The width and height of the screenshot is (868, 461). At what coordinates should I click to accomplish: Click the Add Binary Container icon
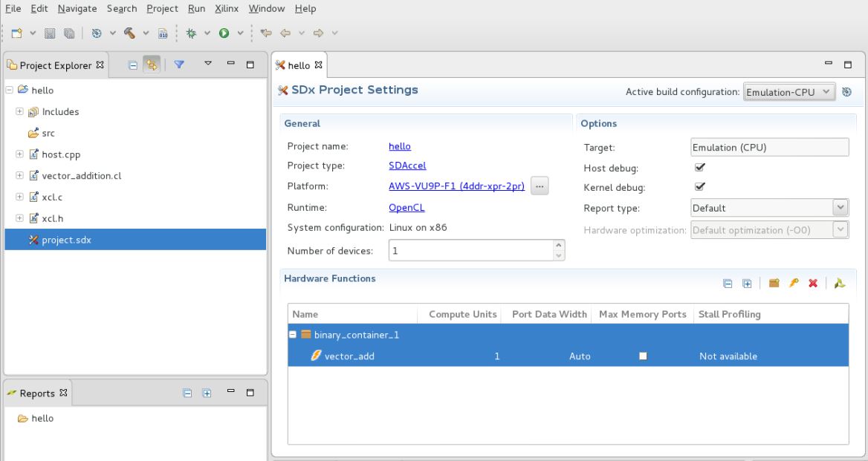[x=774, y=283]
